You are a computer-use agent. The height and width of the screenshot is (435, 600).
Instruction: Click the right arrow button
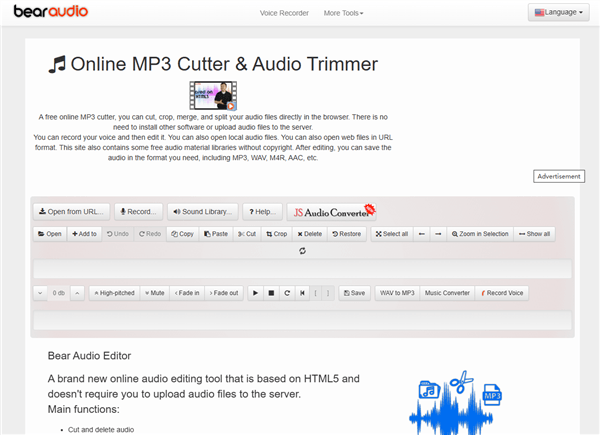click(439, 234)
